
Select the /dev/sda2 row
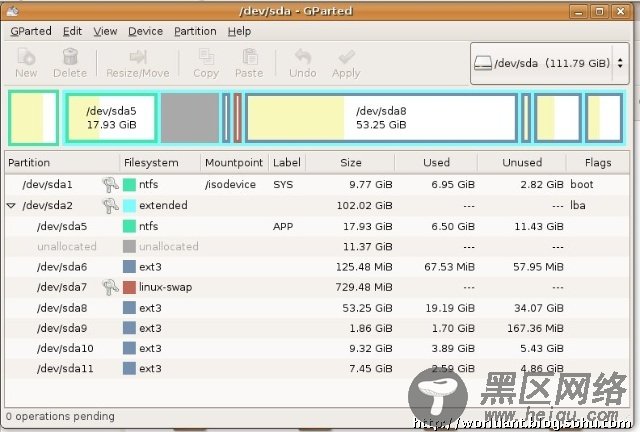click(x=317, y=205)
